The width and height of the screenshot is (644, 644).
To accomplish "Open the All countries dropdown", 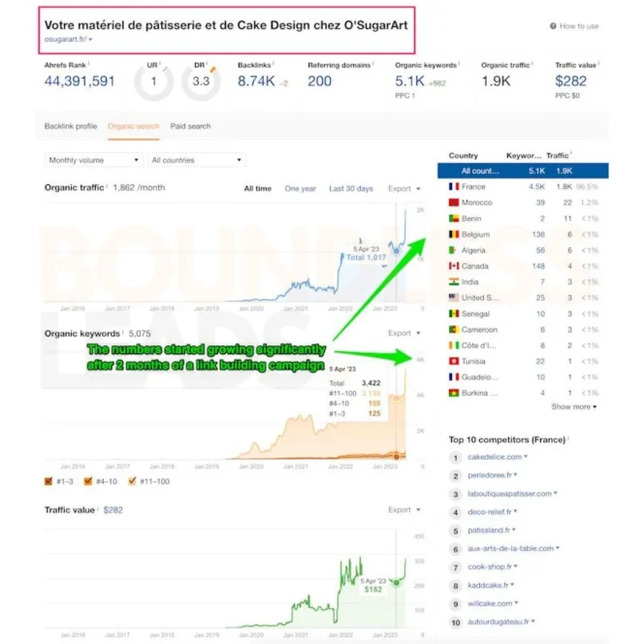I will tap(196, 160).
